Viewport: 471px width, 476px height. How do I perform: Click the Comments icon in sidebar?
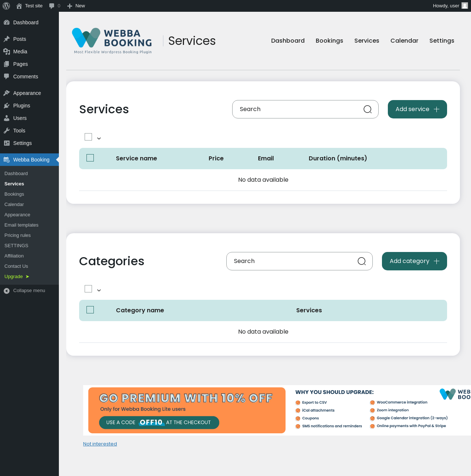7,77
